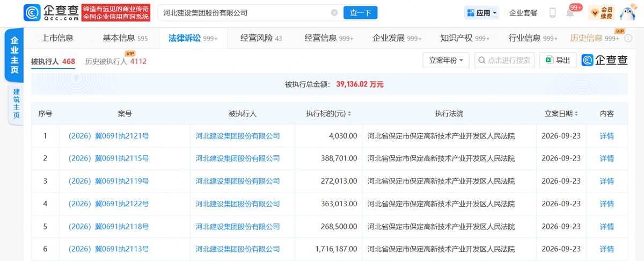644x261 pixels.
Task: Switch to the 经营风险 tab
Action: point(261,38)
